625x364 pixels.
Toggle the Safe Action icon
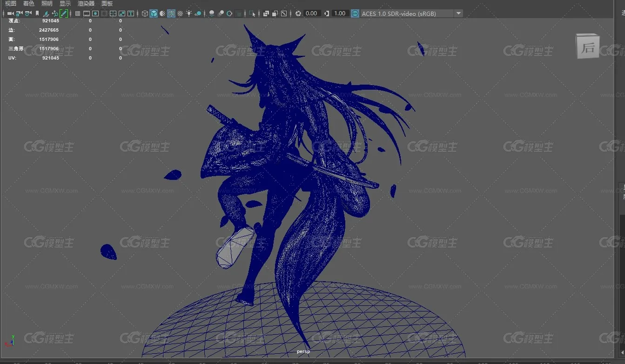click(x=122, y=13)
